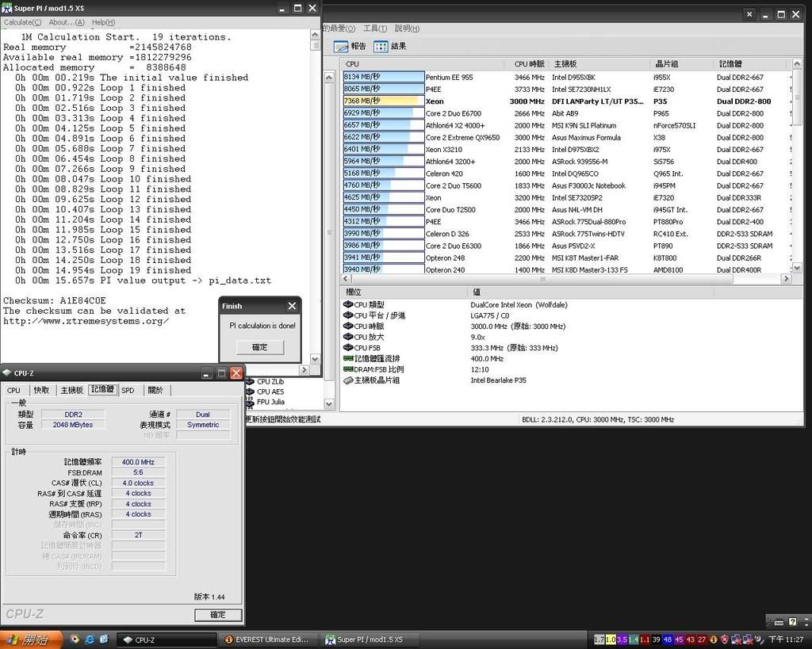Click the CPU column header in results
This screenshot has height=649, width=812.
423,64
